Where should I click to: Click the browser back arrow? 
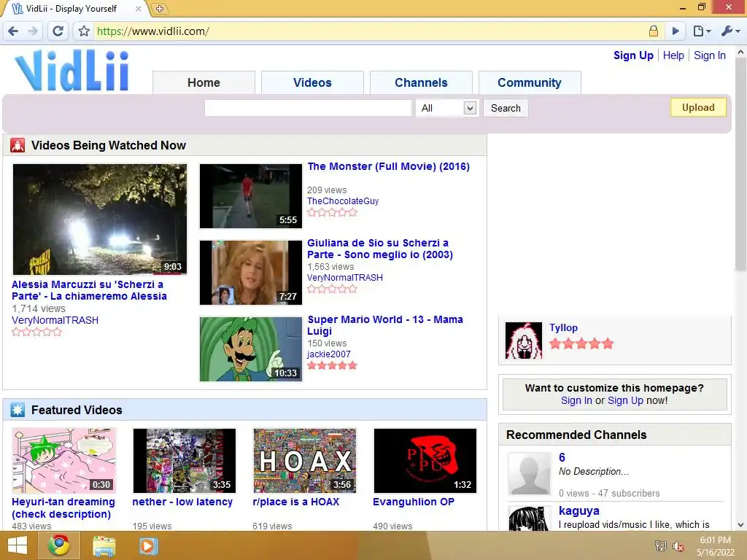click(x=13, y=31)
